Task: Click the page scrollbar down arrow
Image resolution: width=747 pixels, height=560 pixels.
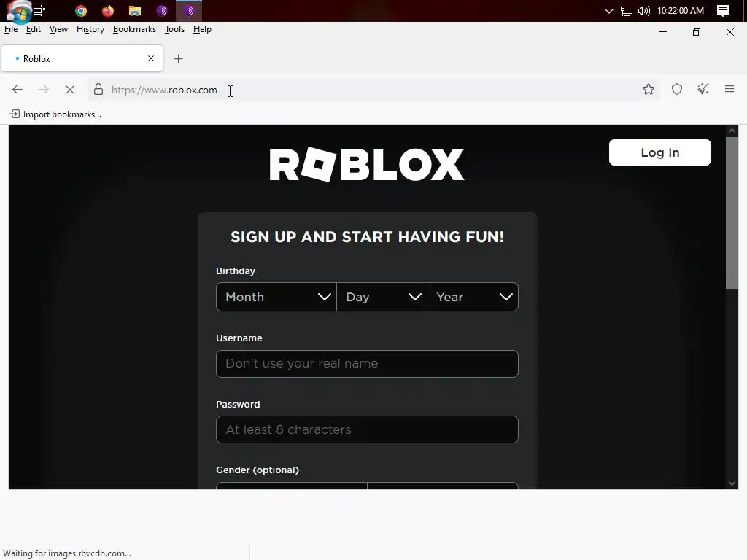Action: click(732, 483)
